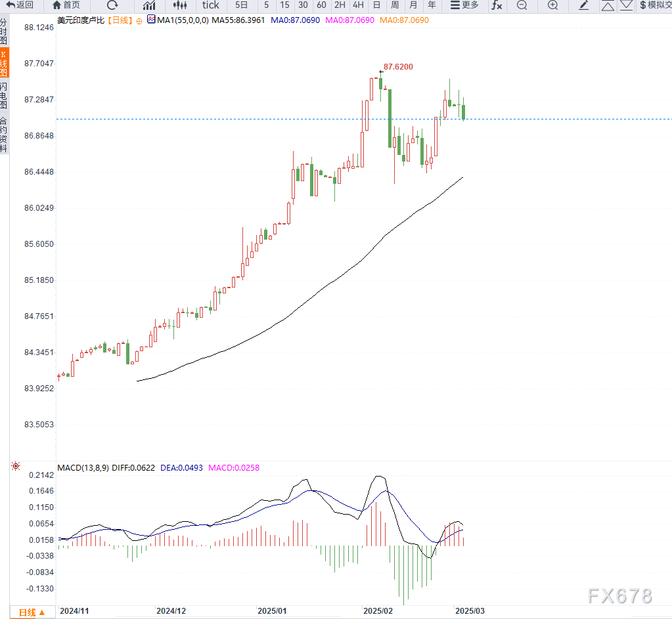Zoom out with the minus magnifier
The height and width of the screenshot is (619, 672).
pyautogui.click(x=522, y=5)
